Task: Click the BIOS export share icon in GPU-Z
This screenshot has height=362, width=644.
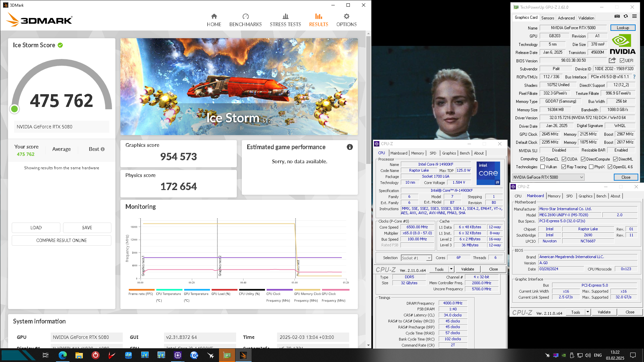Action: (x=612, y=60)
